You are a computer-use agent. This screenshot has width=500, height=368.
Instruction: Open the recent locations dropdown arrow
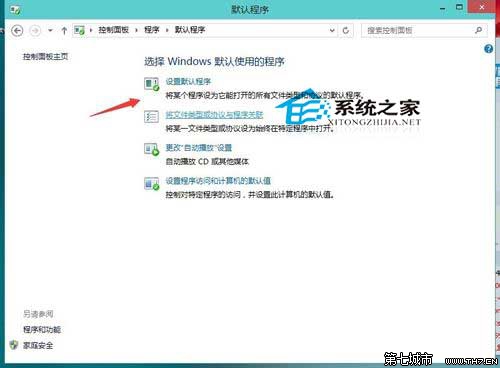[50, 30]
